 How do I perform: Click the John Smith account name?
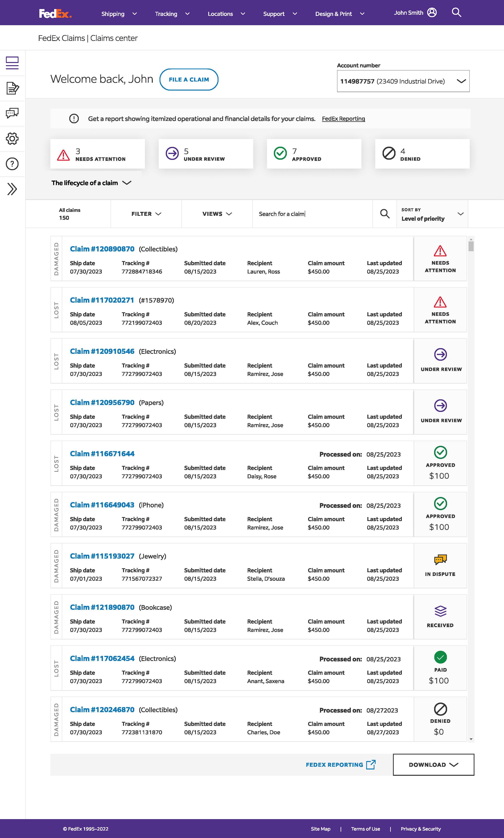pos(409,13)
